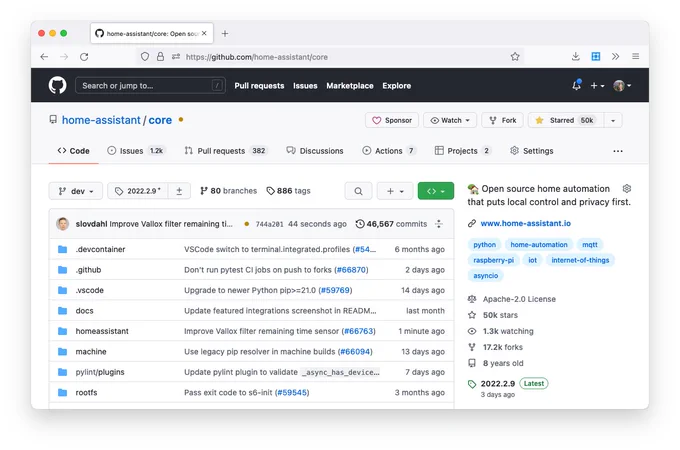Click the GitHub Octocat logo
This screenshot has height=450, width=680.
57,85
